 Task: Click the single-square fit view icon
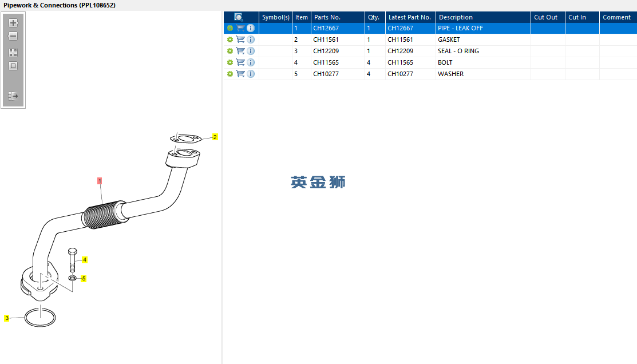(13, 66)
